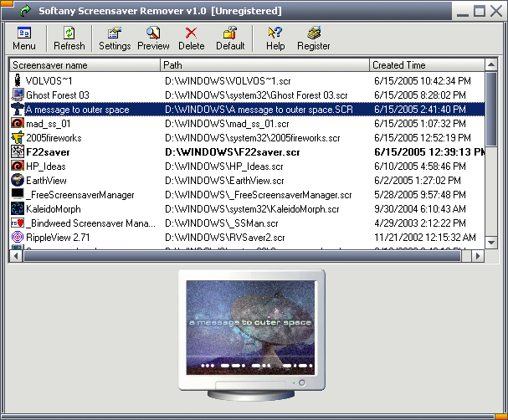Sort list by Path column header
The height and width of the screenshot is (420, 508).
coord(264,65)
